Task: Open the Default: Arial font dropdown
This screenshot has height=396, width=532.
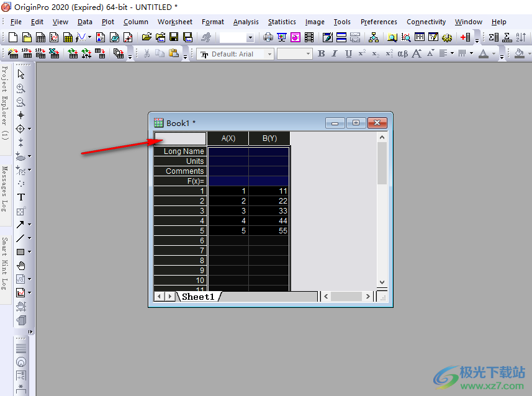Action: 235,54
